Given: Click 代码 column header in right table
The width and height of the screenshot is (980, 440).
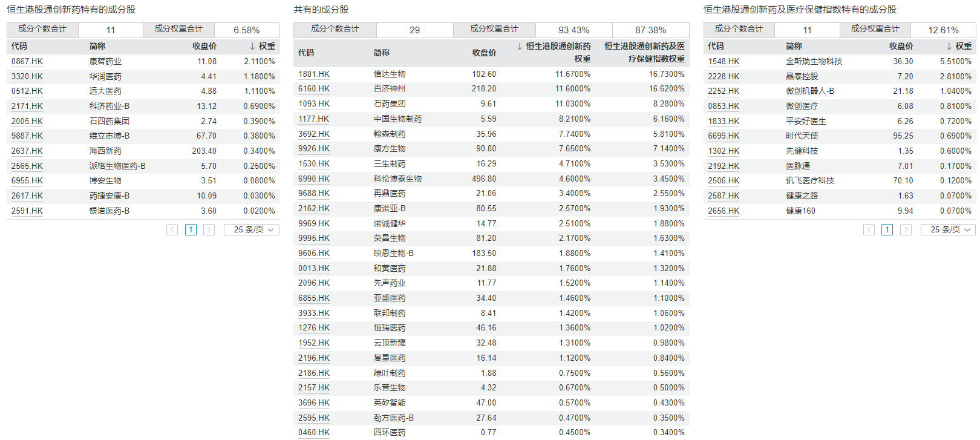Looking at the screenshot, I should click(716, 46).
